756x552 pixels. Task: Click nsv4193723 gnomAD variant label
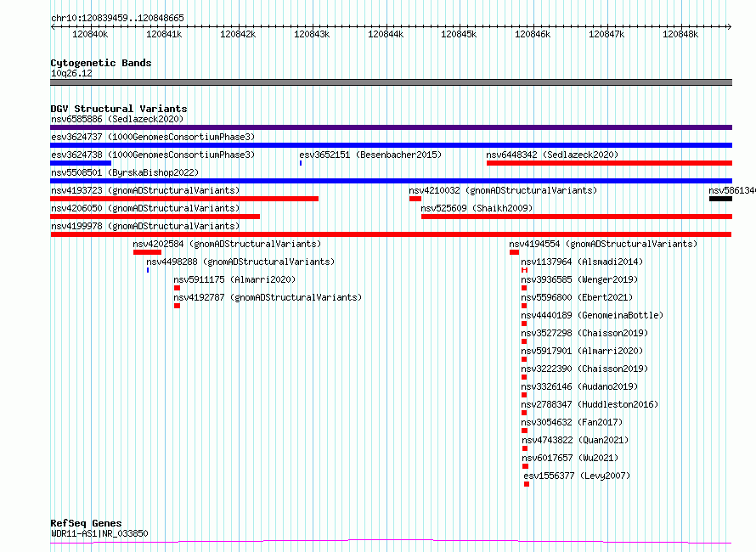click(145, 190)
